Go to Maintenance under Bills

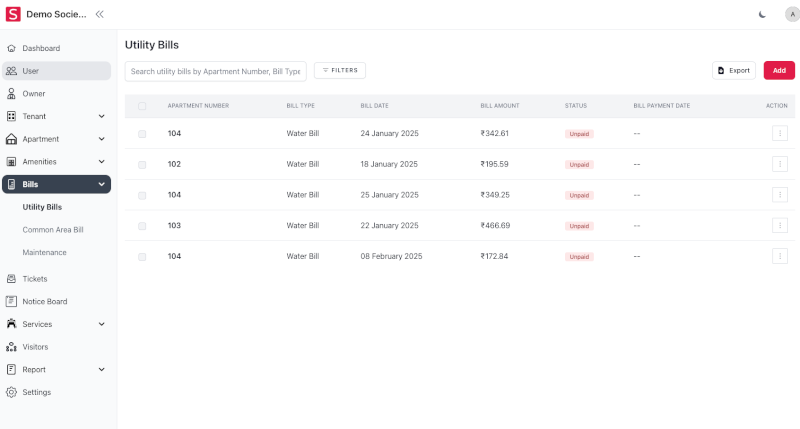44,252
